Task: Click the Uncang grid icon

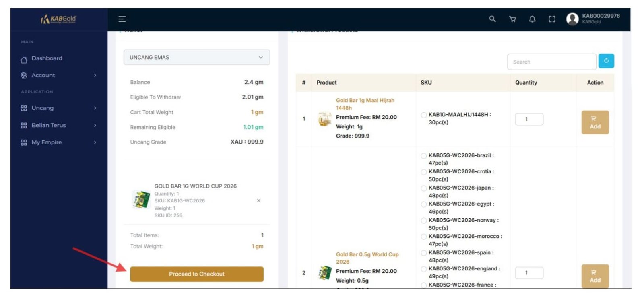Action: click(x=24, y=108)
